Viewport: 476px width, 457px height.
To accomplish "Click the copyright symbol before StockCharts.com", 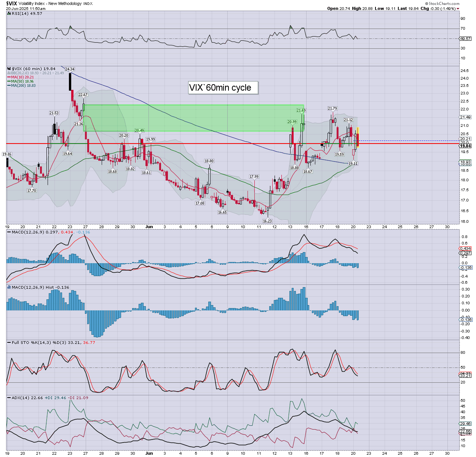I will [426, 4].
